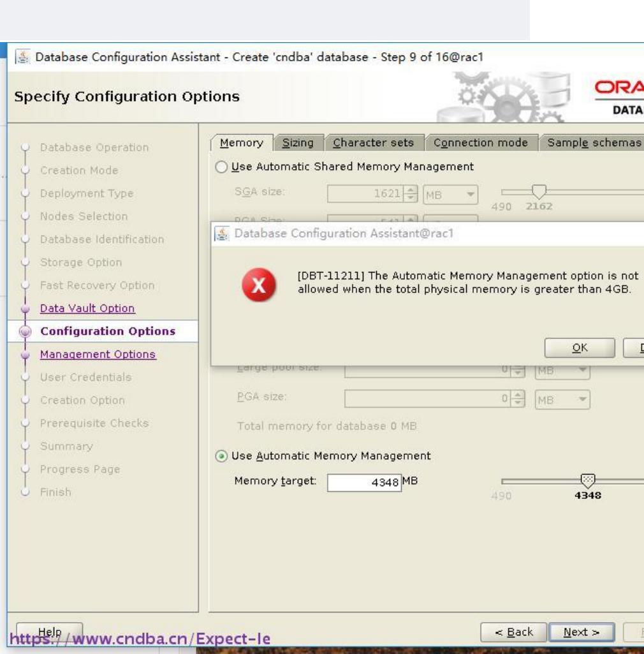Select Use Automatic Memory Management radio
The height and width of the screenshot is (654, 644).
pyautogui.click(x=221, y=456)
